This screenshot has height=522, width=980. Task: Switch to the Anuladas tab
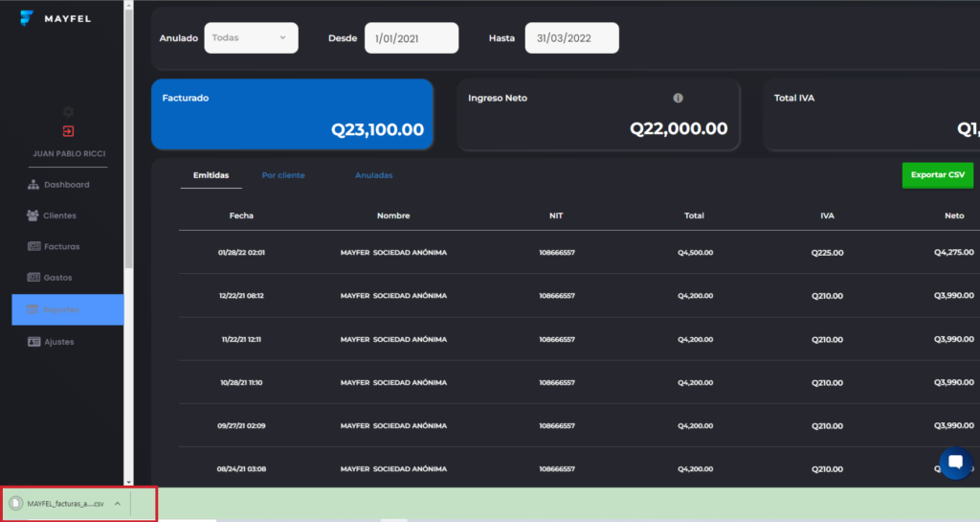(x=373, y=175)
